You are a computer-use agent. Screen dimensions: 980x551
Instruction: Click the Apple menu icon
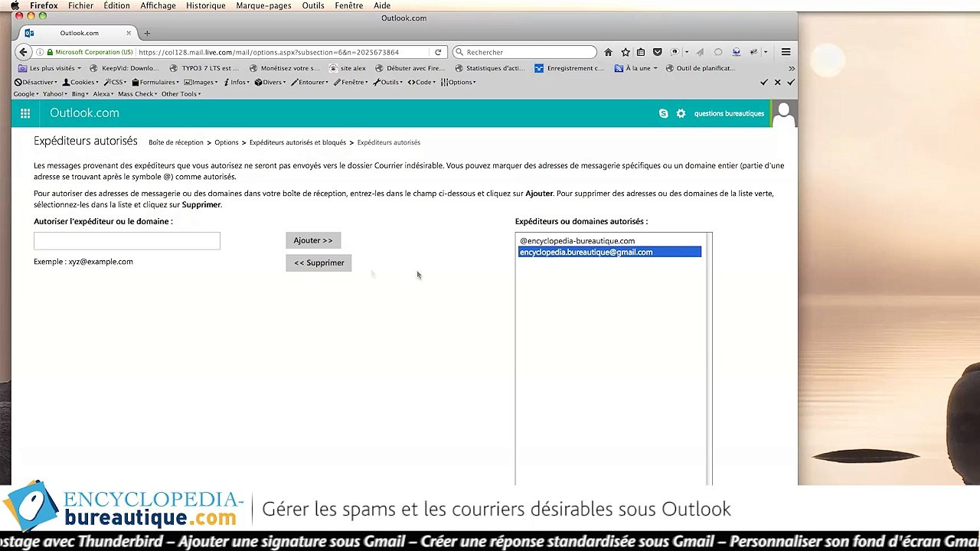pyautogui.click(x=15, y=5)
